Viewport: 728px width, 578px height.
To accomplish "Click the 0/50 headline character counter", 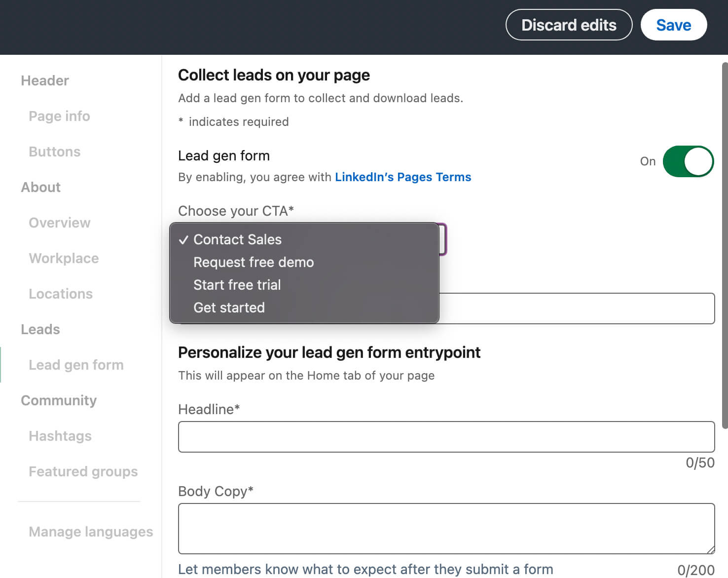I will coord(700,462).
